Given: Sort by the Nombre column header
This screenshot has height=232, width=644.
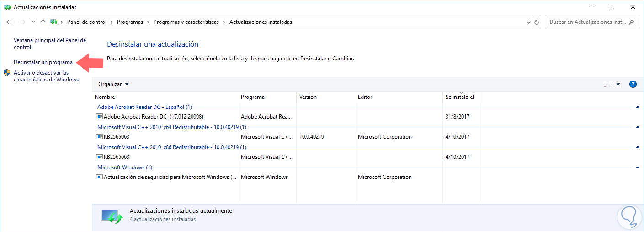Looking at the screenshot, I should 105,97.
